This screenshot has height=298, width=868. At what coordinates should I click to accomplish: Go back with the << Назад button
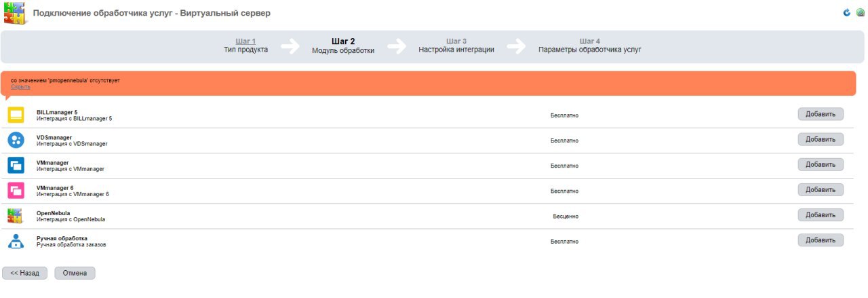click(25, 273)
